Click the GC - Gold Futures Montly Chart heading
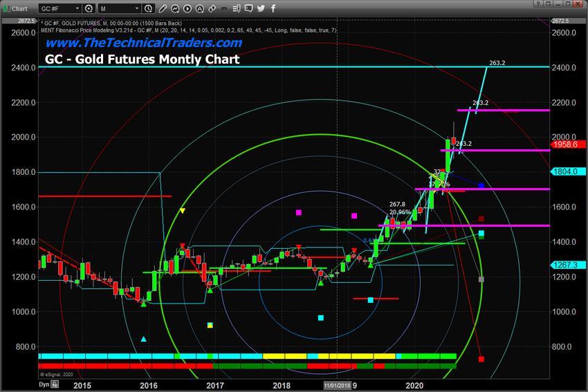The image size is (588, 392). click(x=142, y=59)
